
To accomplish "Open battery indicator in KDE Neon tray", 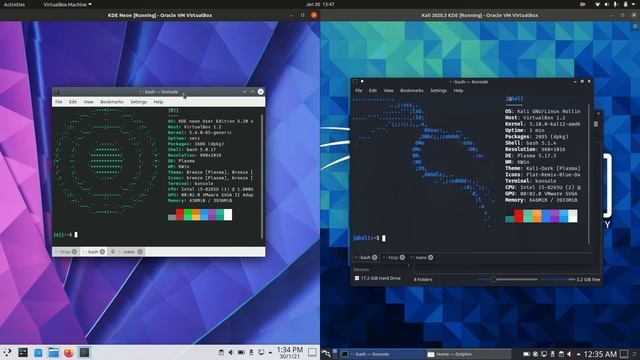I will (x=241, y=352).
